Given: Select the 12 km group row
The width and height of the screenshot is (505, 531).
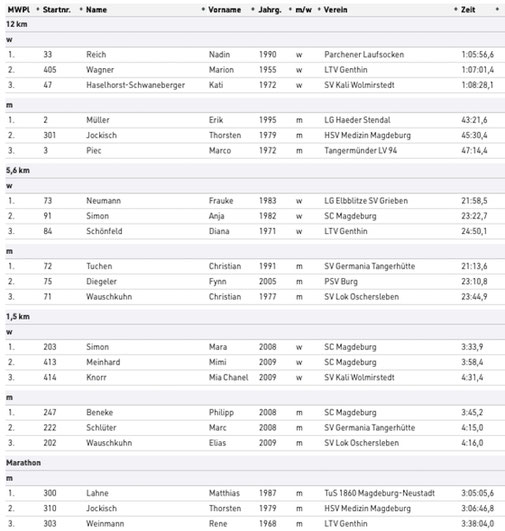Looking at the screenshot, I should (255, 24).
